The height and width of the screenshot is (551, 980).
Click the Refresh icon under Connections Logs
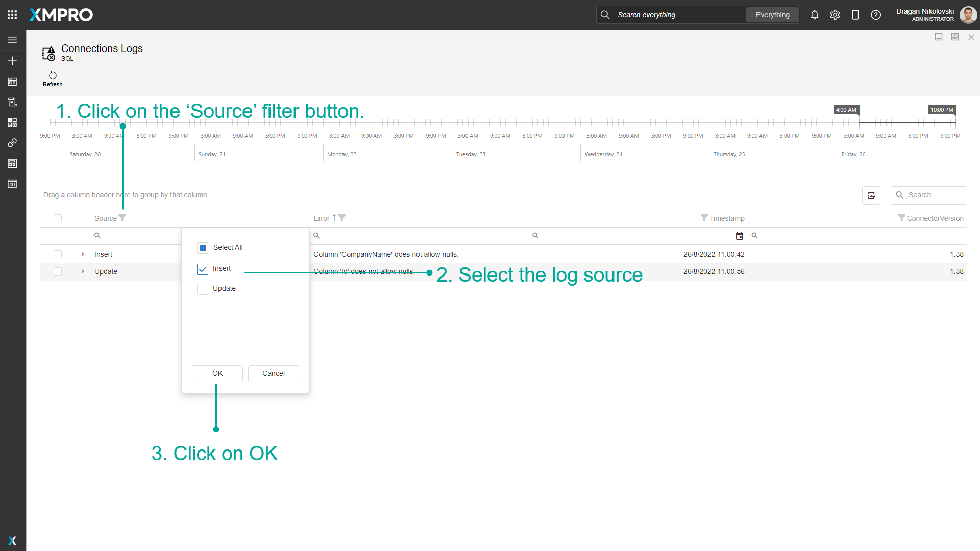(53, 75)
